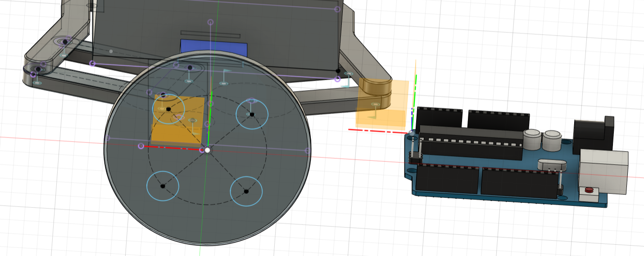Select the orange joint plane beside the Arduino
644x256 pixels.
[x=382, y=104]
